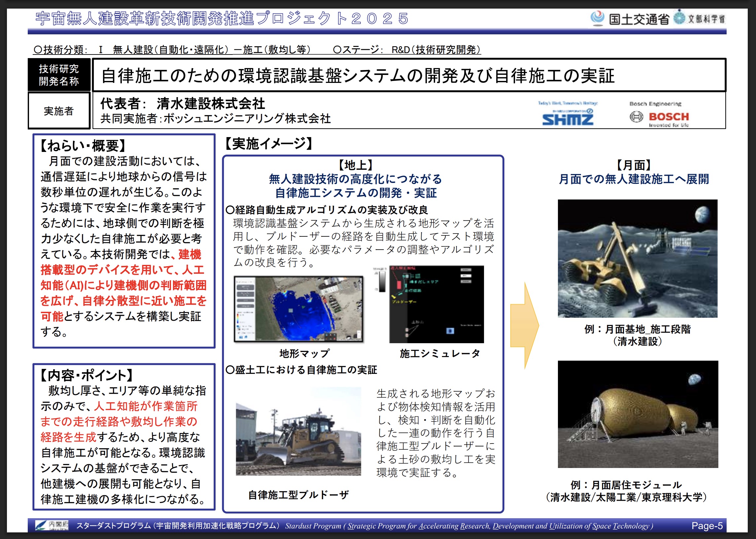Click ○盛土工における自律施工の実証 bullet

(301, 370)
